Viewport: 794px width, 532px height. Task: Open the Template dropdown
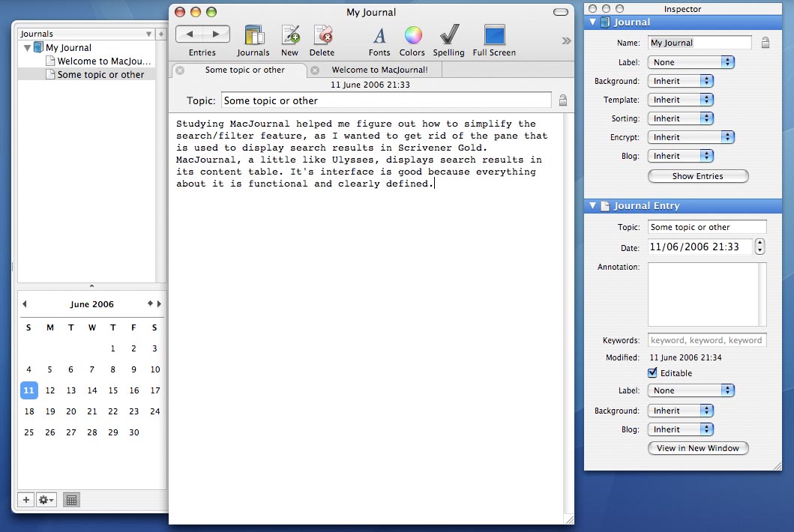click(681, 100)
